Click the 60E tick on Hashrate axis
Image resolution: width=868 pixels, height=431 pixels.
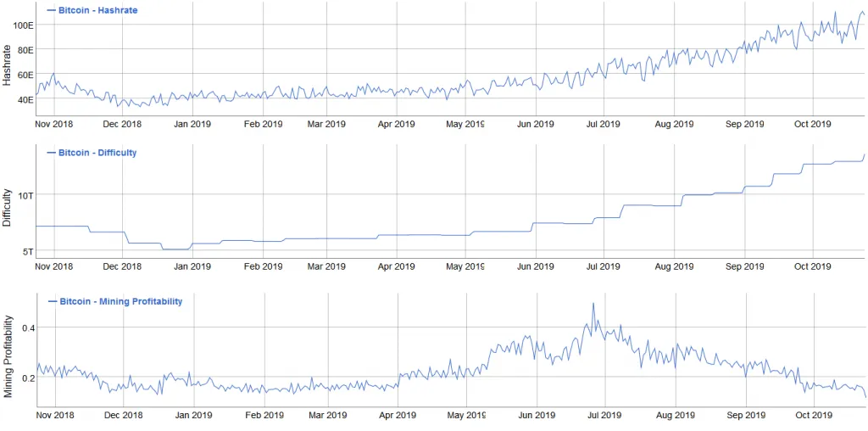click(26, 75)
